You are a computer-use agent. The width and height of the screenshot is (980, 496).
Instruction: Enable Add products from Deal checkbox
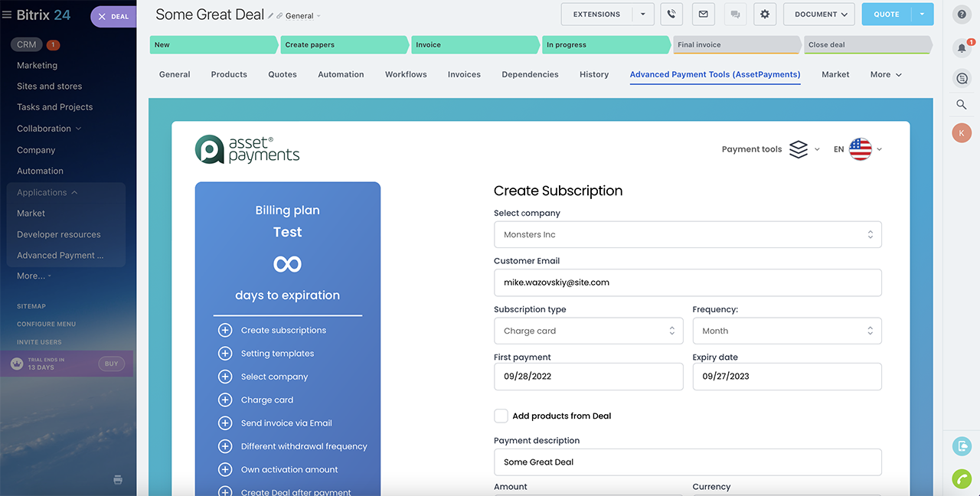(501, 416)
